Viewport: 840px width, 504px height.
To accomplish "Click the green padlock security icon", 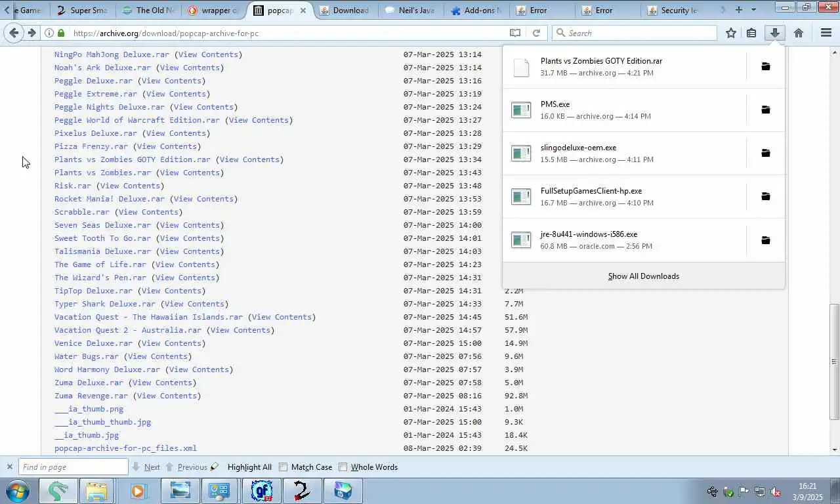I will 61,33.
